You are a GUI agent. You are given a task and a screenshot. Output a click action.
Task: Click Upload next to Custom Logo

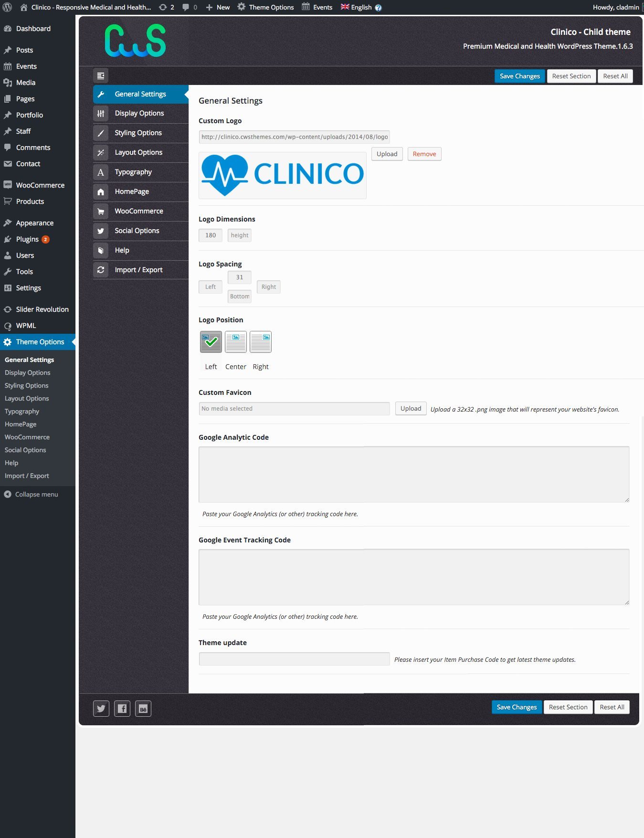(387, 154)
